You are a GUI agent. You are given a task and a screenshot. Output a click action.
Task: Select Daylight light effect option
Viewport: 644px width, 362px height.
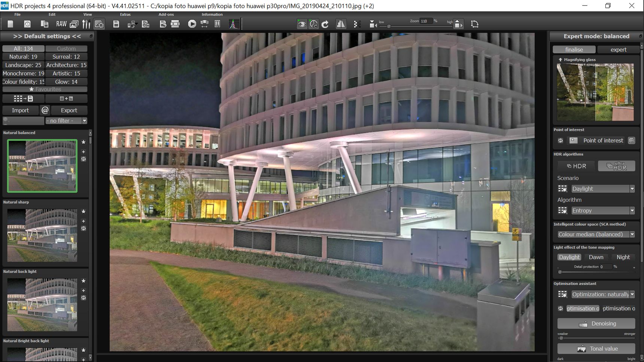569,257
